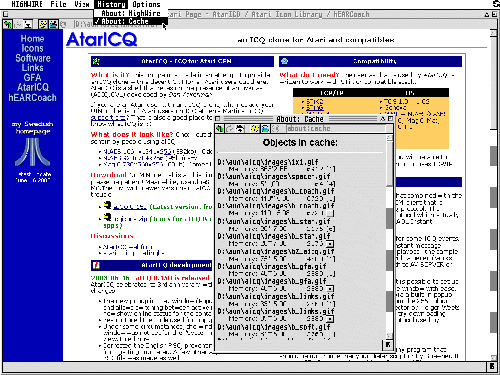The width and height of the screenshot is (500, 375).
Task: Click the forward arrow in About: Cache window
Action: [x=230, y=129]
